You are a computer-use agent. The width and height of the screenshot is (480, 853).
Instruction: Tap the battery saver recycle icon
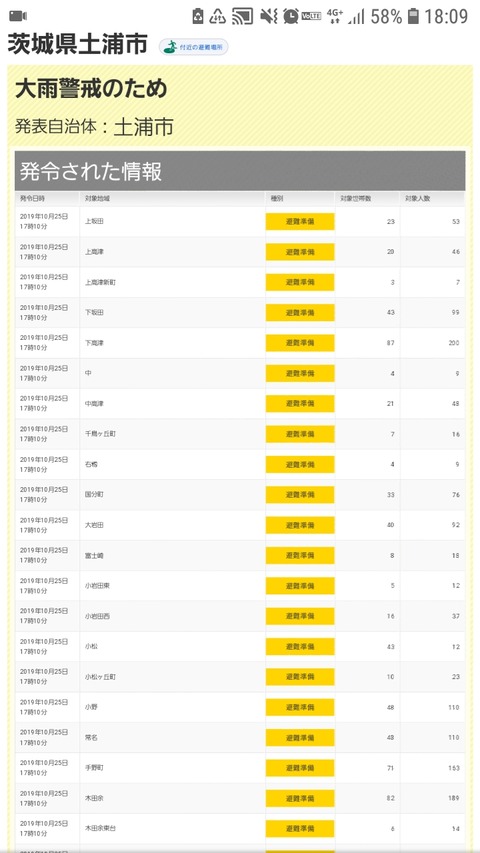coord(198,16)
